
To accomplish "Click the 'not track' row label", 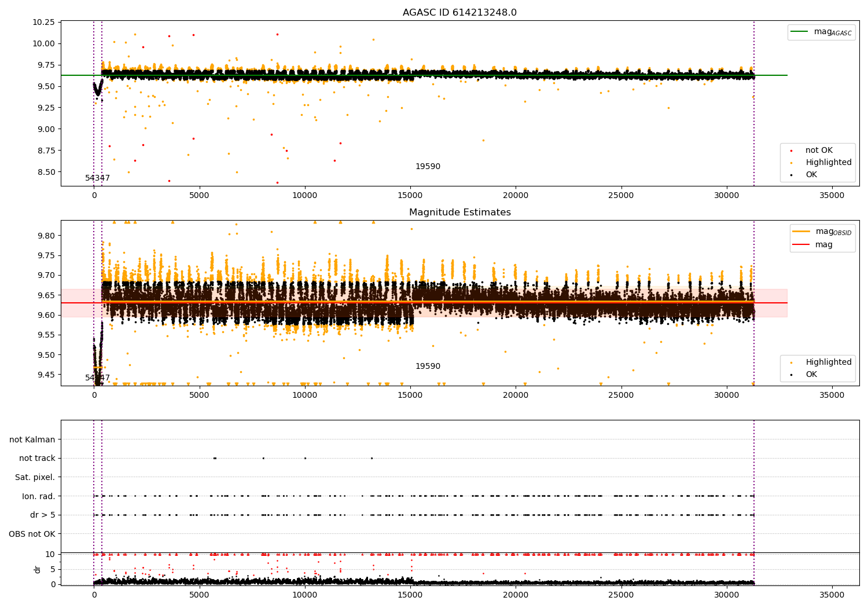I will click(37, 458).
